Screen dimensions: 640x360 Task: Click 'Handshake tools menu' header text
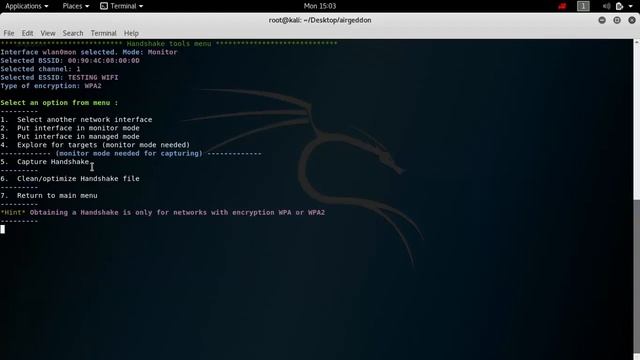coord(169,44)
